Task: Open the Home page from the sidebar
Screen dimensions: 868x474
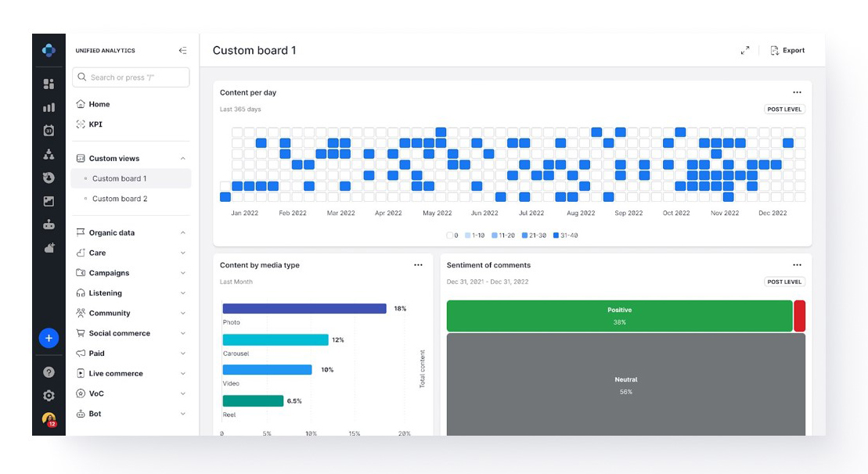Action: [98, 103]
